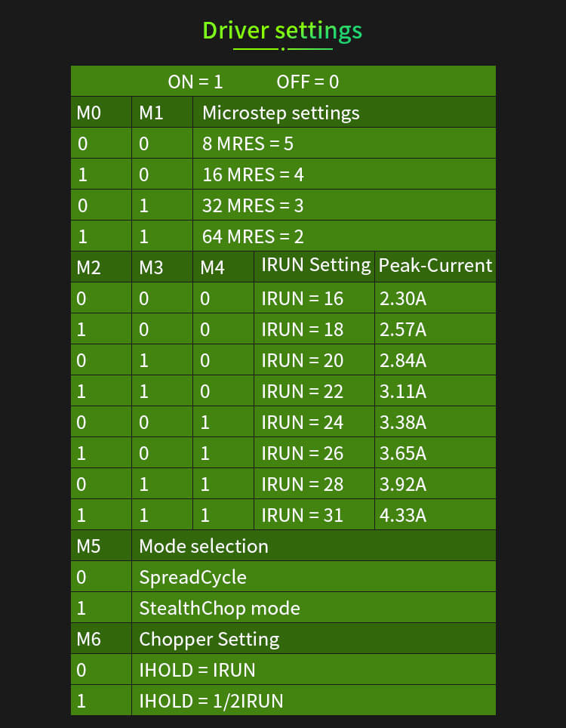Click the M3 column header
The image size is (566, 728).
[x=151, y=268]
